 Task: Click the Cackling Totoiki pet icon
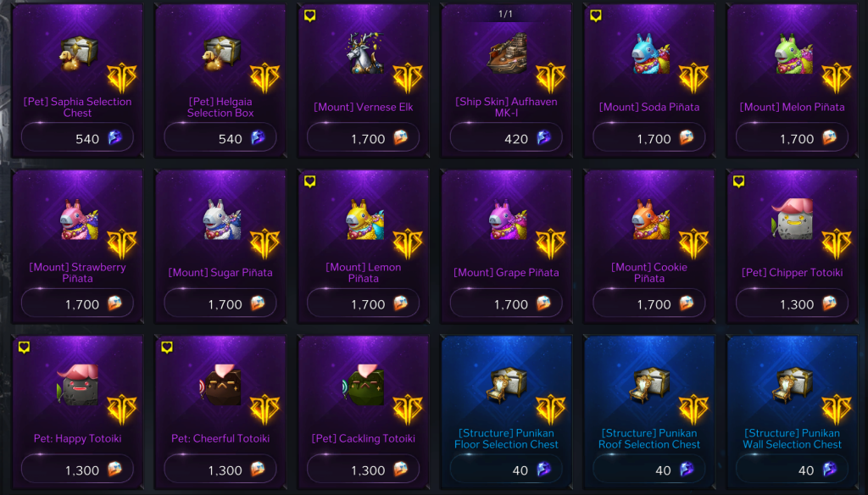(x=364, y=385)
